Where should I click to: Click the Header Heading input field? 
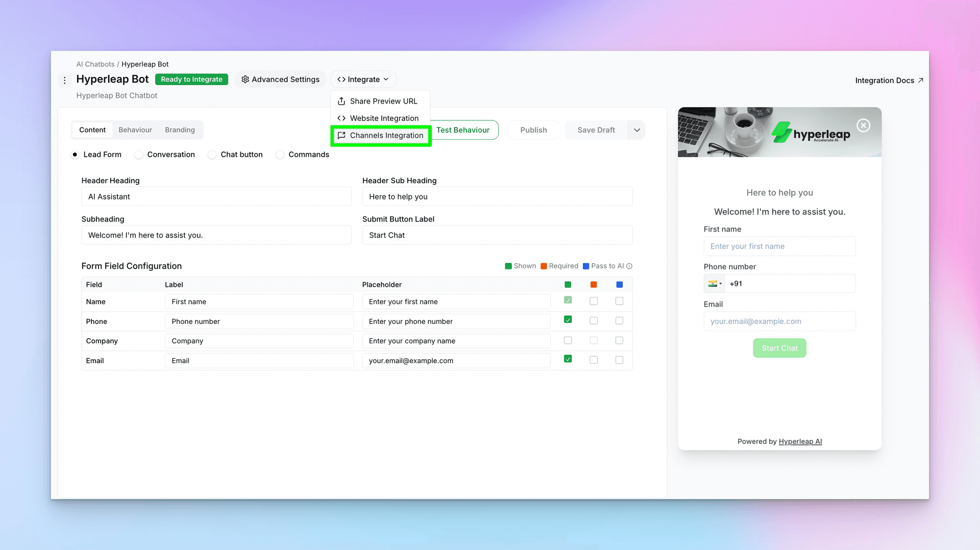(216, 197)
